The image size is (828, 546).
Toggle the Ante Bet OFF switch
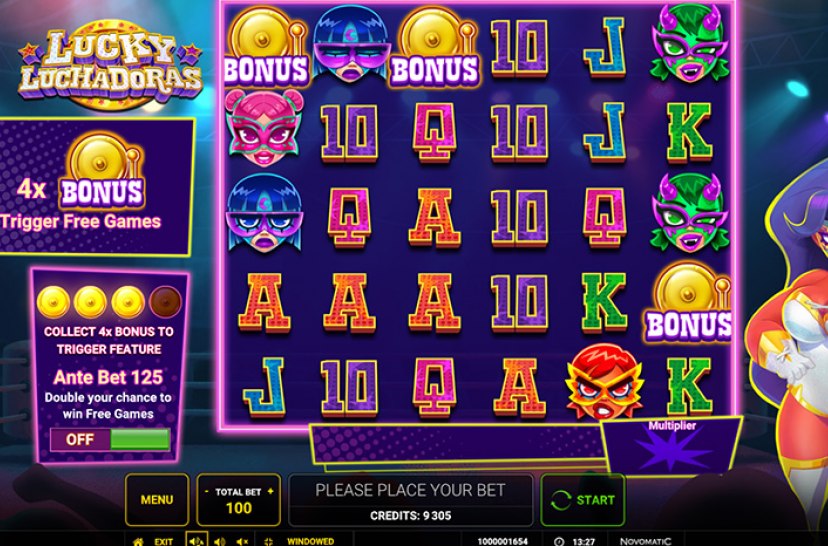click(110, 439)
